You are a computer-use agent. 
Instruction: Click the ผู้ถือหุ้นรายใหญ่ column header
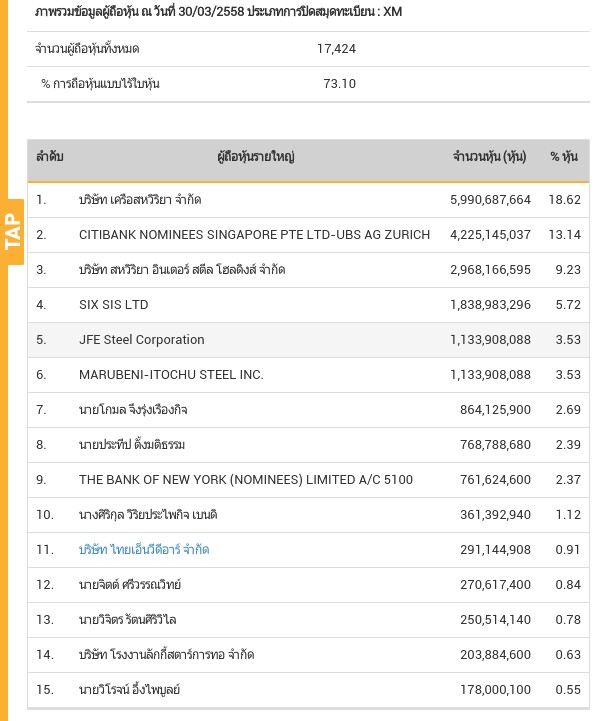tap(256, 157)
